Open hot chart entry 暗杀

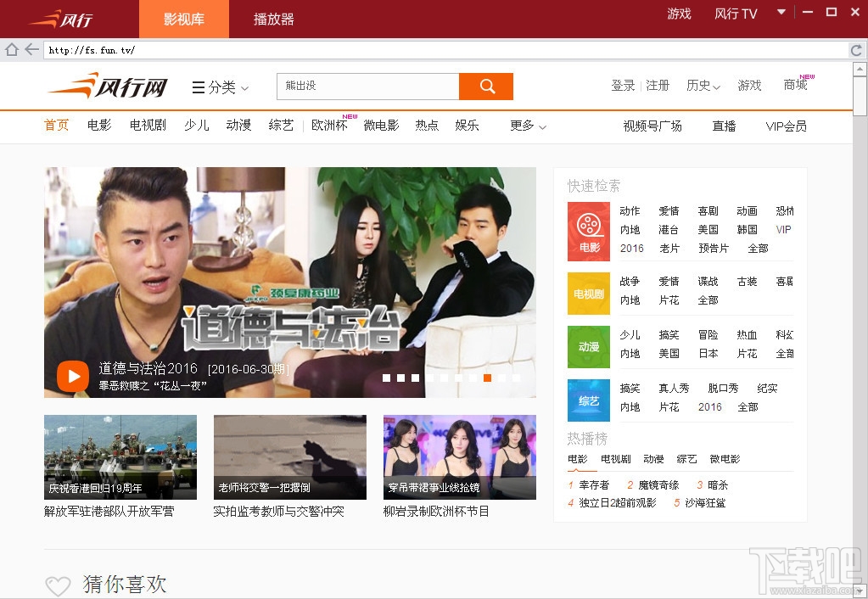click(x=718, y=485)
